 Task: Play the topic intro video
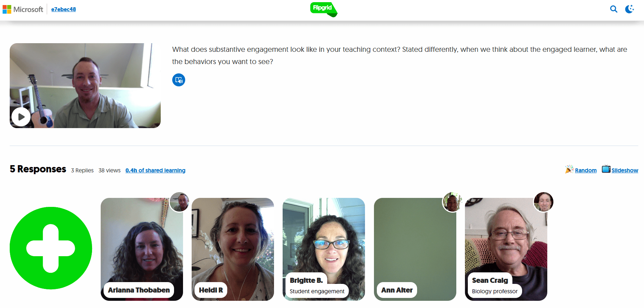(21, 117)
